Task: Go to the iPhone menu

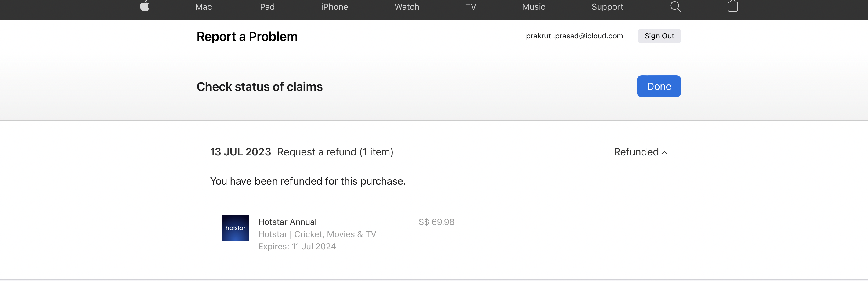Action: [334, 7]
